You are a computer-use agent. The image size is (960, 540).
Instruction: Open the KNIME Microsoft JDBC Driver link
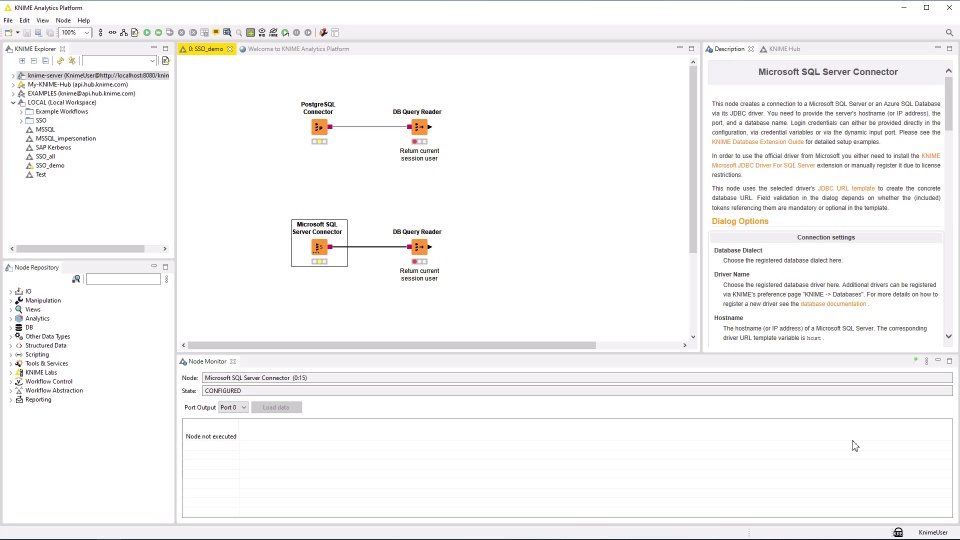click(763, 165)
